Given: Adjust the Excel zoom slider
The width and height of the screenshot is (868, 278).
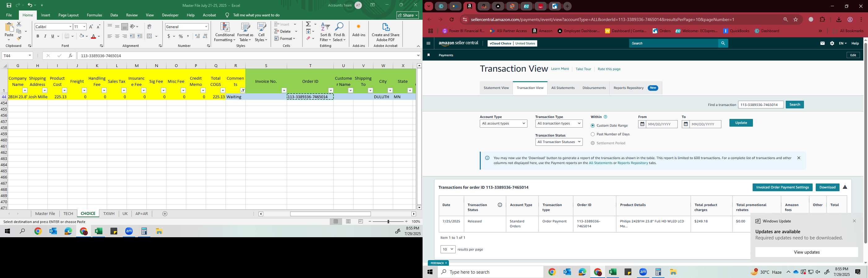Looking at the screenshot, I should [388, 221].
